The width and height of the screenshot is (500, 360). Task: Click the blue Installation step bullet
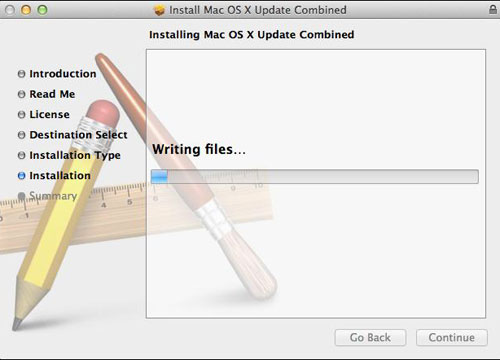21,176
